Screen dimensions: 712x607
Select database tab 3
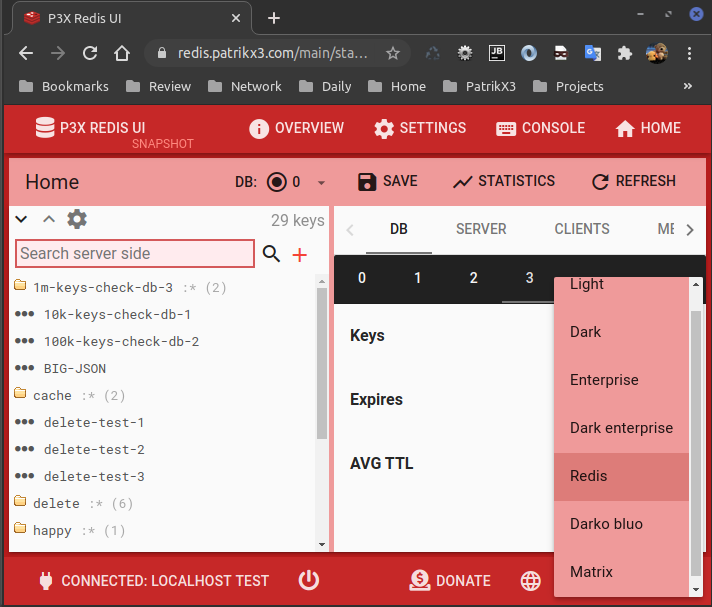pos(529,278)
